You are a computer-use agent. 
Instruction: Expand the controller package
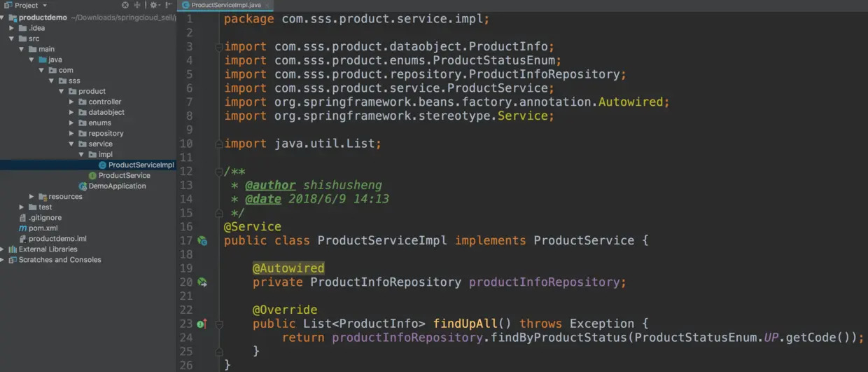72,102
